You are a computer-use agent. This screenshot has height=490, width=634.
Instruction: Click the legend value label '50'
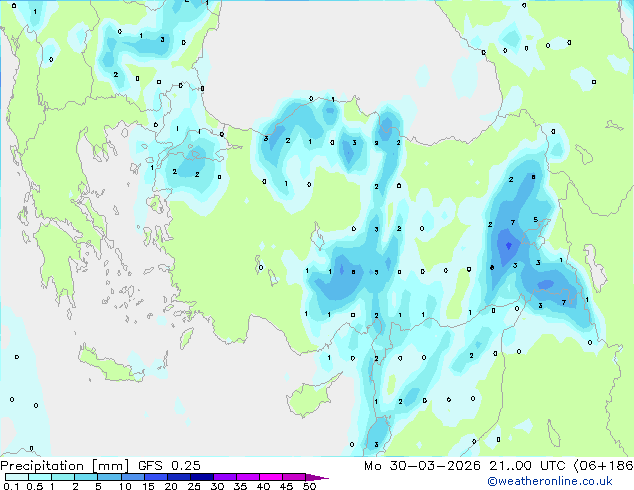[309, 486]
